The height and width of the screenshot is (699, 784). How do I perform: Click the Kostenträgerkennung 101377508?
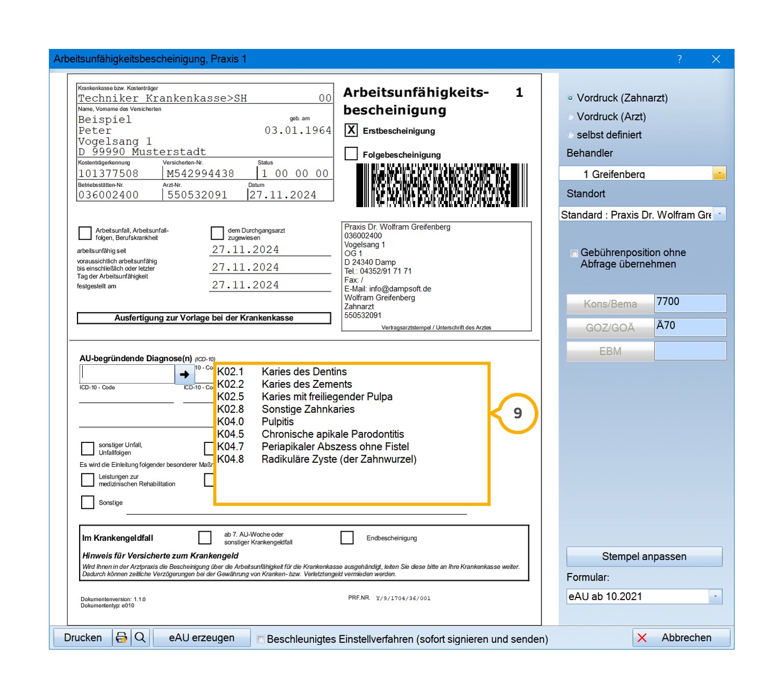[x=108, y=173]
